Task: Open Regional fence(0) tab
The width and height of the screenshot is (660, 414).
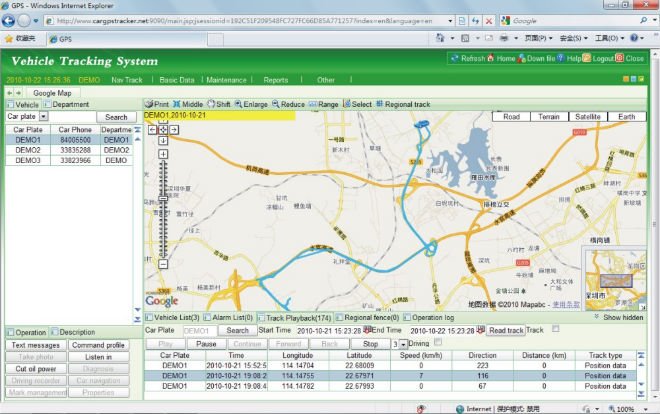Action: pos(368,317)
